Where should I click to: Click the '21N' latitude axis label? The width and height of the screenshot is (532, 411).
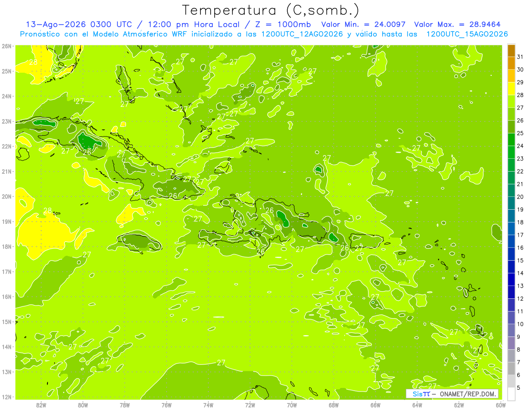[x=7, y=172]
